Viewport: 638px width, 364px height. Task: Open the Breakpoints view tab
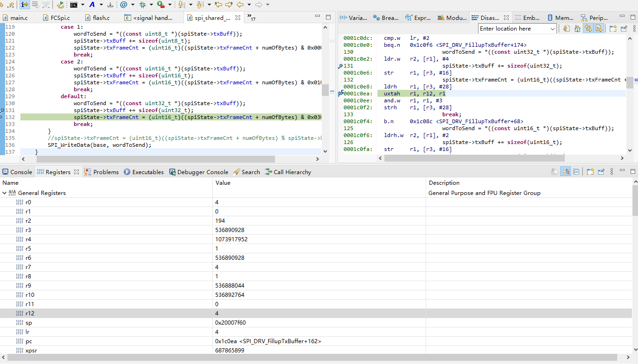click(x=386, y=18)
